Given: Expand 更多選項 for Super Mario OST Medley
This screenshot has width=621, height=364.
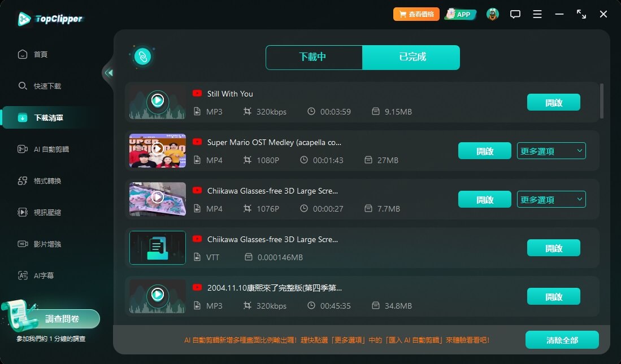Looking at the screenshot, I should point(551,151).
